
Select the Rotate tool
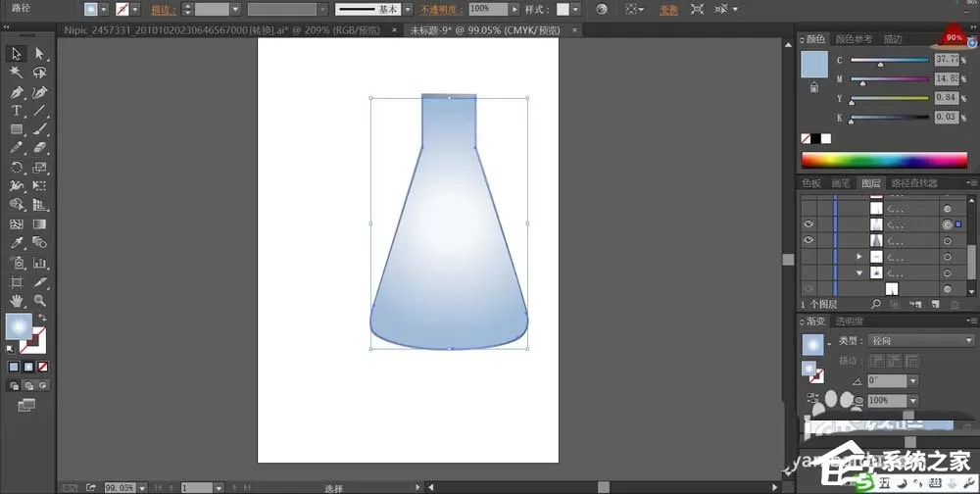17,168
